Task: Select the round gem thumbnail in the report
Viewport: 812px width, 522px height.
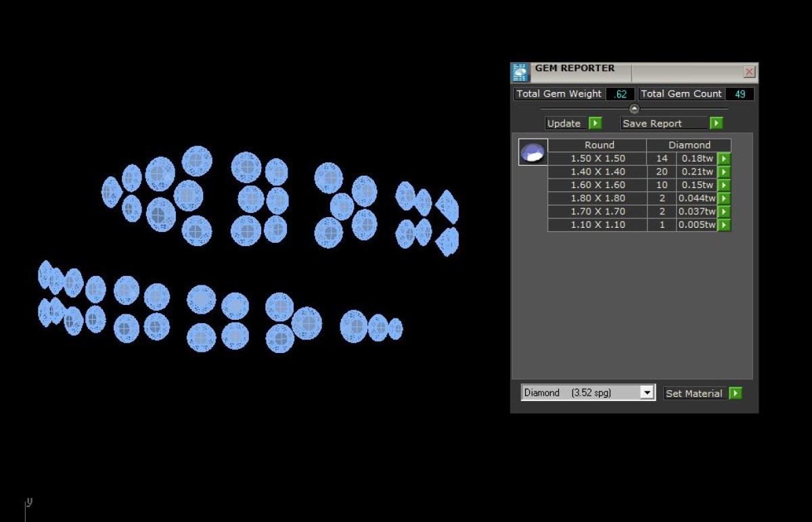Action: click(x=533, y=152)
